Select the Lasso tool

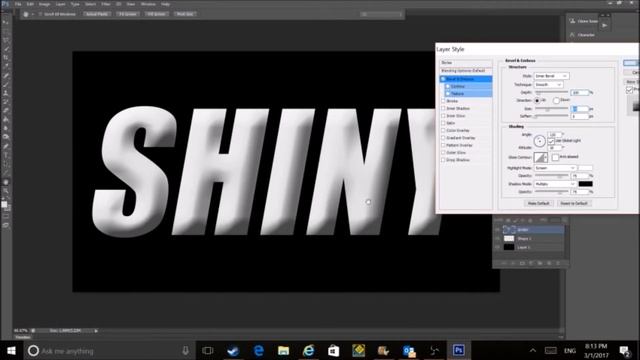tap(6, 40)
